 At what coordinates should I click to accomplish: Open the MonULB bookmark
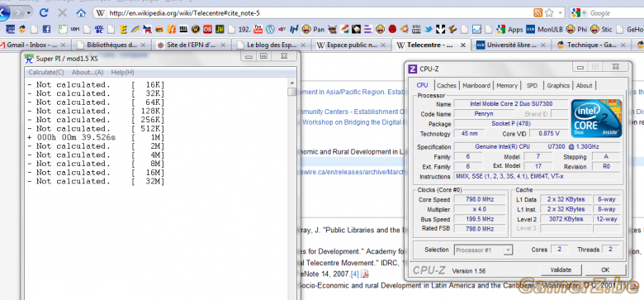pos(545,29)
